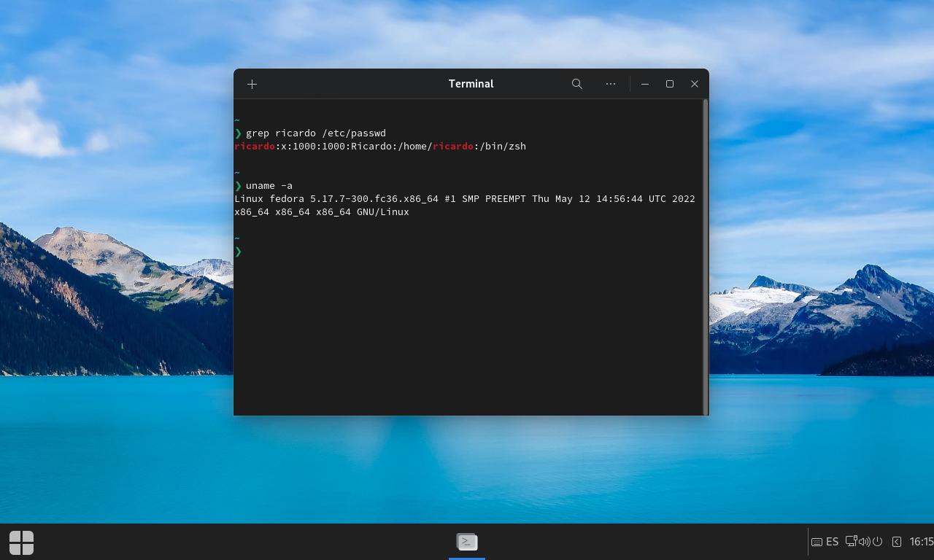Click the empty prompt on the last line
Screen dimensions: 934x560
pyautogui.click(x=239, y=252)
